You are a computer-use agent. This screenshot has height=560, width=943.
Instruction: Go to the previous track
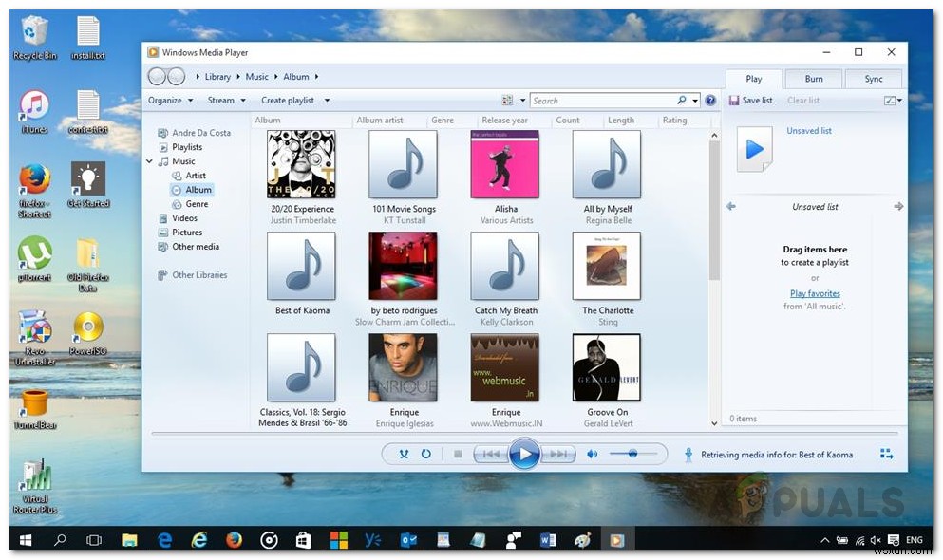(490, 454)
